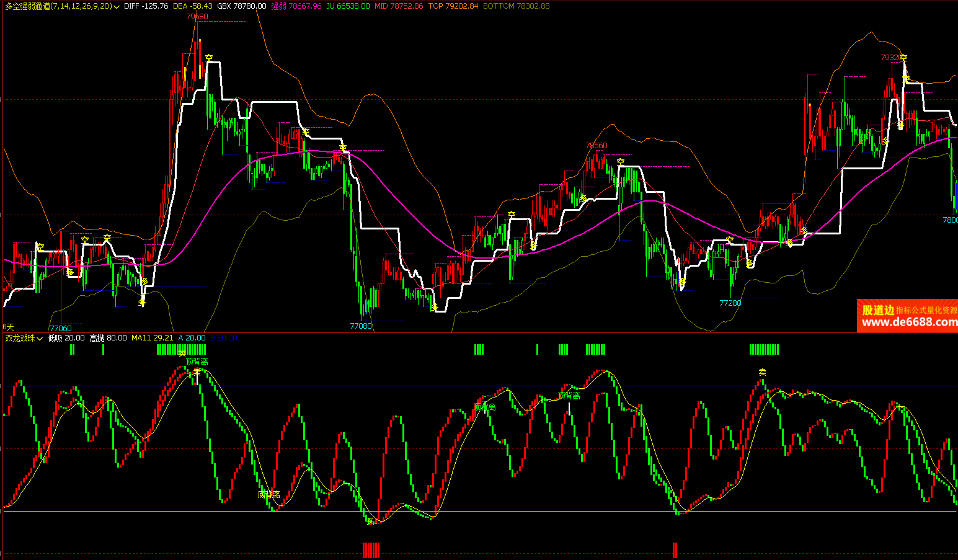
Task: Select the 77280 low price label
Action: [730, 303]
